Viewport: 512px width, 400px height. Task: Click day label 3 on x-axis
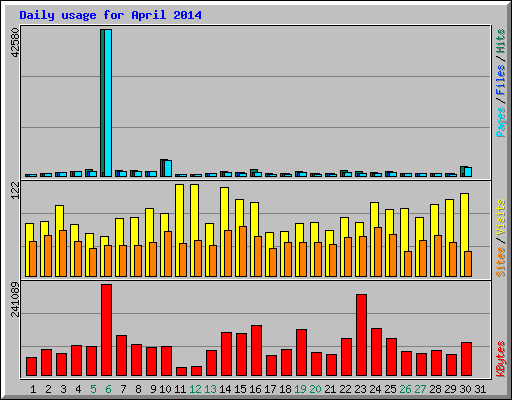(x=63, y=389)
